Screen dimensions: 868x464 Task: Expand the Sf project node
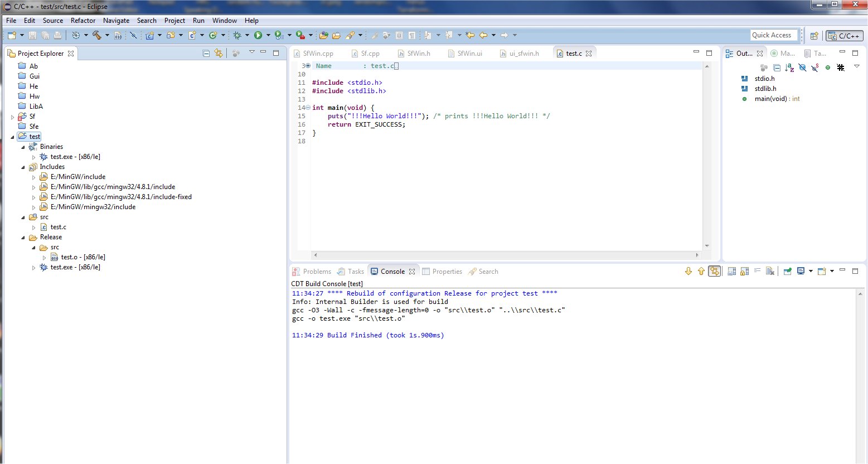(13, 117)
